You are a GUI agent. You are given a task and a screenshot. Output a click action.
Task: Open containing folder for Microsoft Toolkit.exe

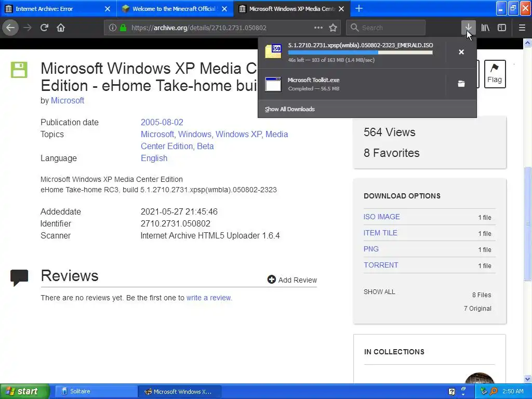point(461,84)
